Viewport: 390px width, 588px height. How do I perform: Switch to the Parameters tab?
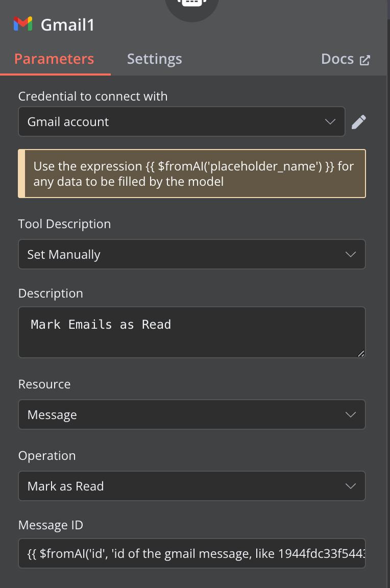pos(55,59)
